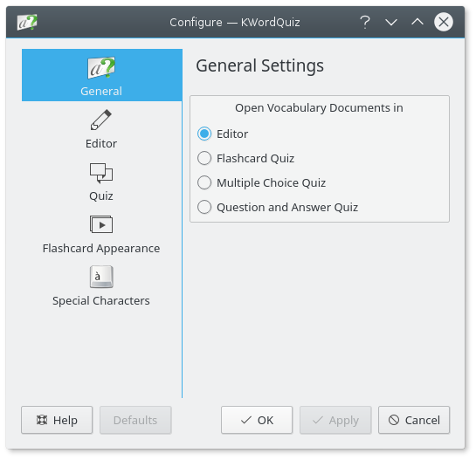Switch to Flashcard Appearance label in sidebar
This screenshot has height=460, width=476.
(x=101, y=248)
